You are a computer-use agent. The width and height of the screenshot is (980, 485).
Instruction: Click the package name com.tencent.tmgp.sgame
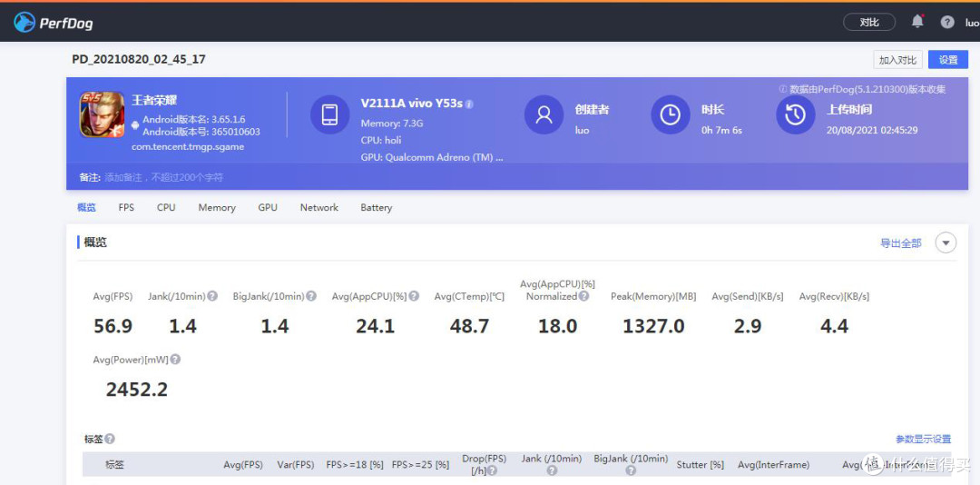tap(188, 147)
